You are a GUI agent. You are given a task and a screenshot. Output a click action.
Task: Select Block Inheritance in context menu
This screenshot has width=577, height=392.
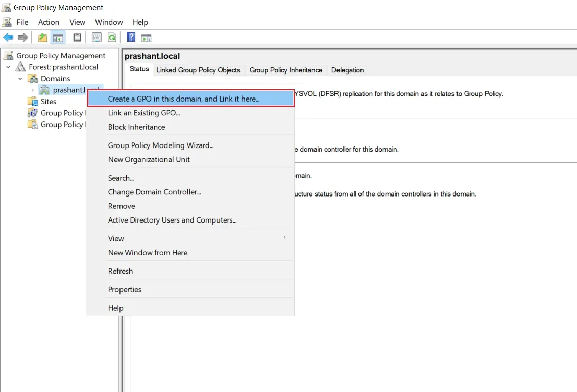click(x=190, y=127)
